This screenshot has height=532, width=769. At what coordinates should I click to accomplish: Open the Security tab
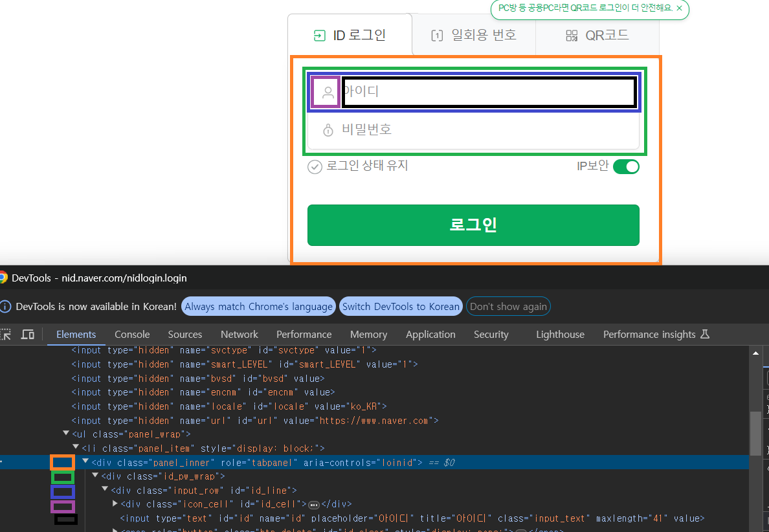(x=491, y=335)
